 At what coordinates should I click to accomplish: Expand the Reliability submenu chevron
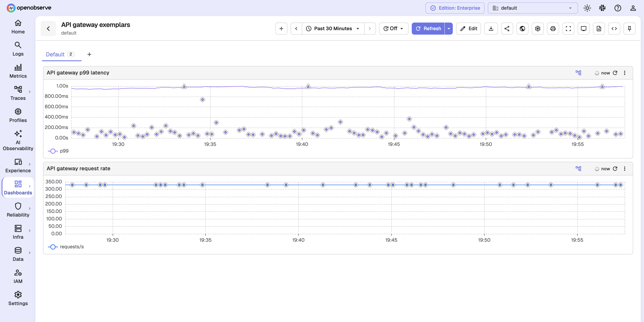pyautogui.click(x=30, y=208)
